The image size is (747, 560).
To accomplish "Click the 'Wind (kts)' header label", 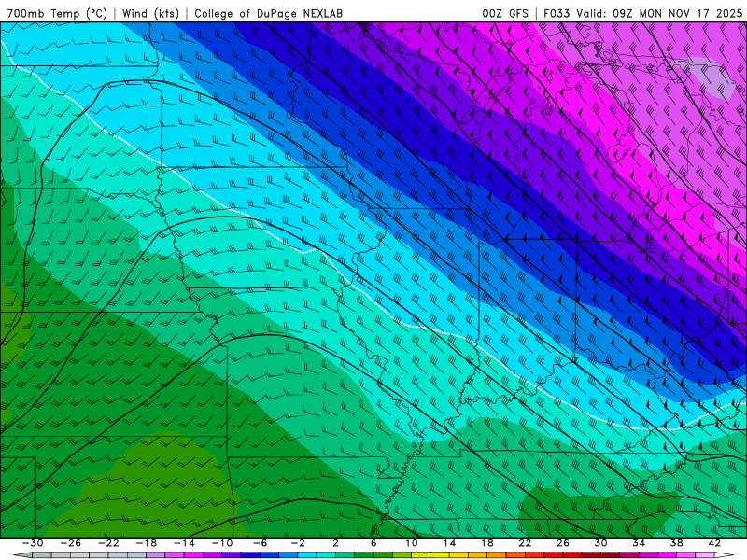I will (x=150, y=13).
